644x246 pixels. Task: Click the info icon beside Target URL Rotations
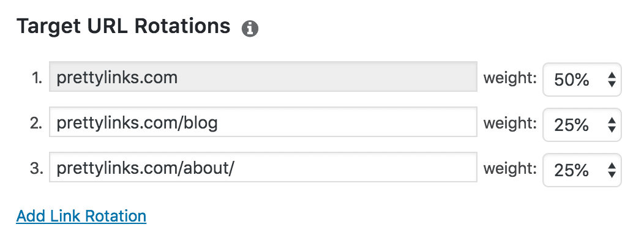pyautogui.click(x=250, y=29)
